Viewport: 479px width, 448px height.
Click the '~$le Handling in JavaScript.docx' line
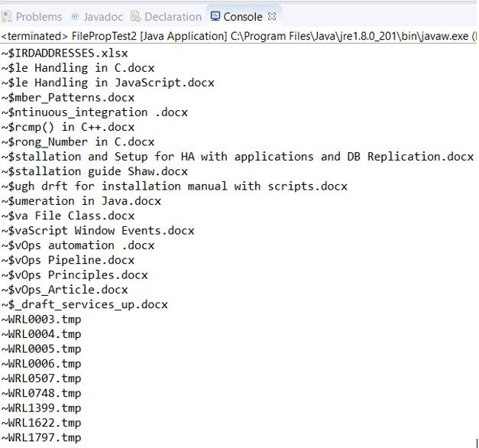[x=108, y=83]
